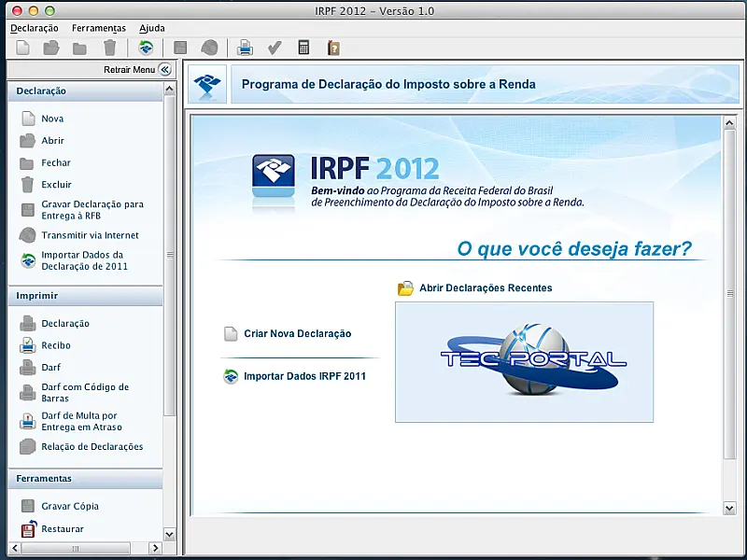This screenshot has height=560, width=747.
Task: Click the Relação de Declarações document icon
Action: (x=28, y=447)
